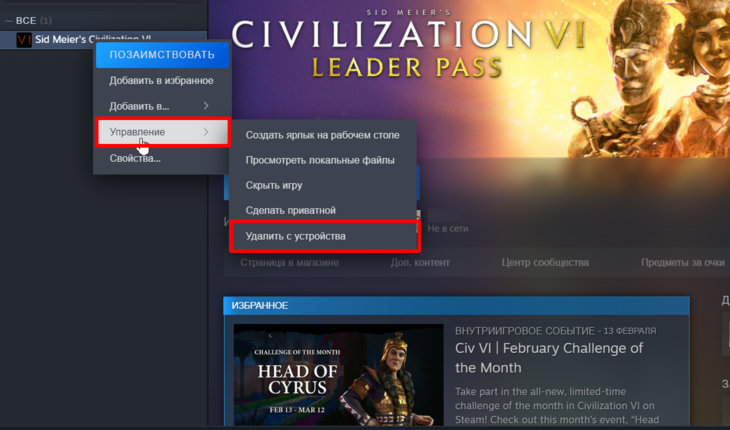The height and width of the screenshot is (430, 730).
Task: Expand the Добавить в... submenu arrow
Action: click(206, 106)
